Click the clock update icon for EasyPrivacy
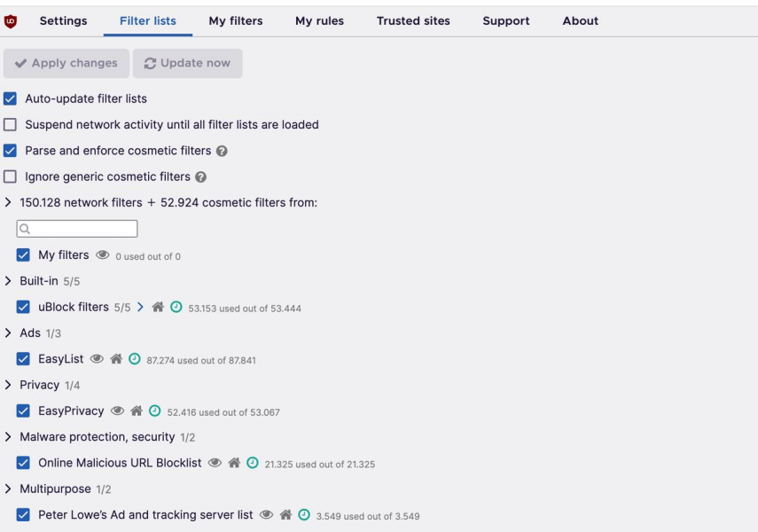Screen dimensions: 758x532 pyautogui.click(x=154, y=411)
